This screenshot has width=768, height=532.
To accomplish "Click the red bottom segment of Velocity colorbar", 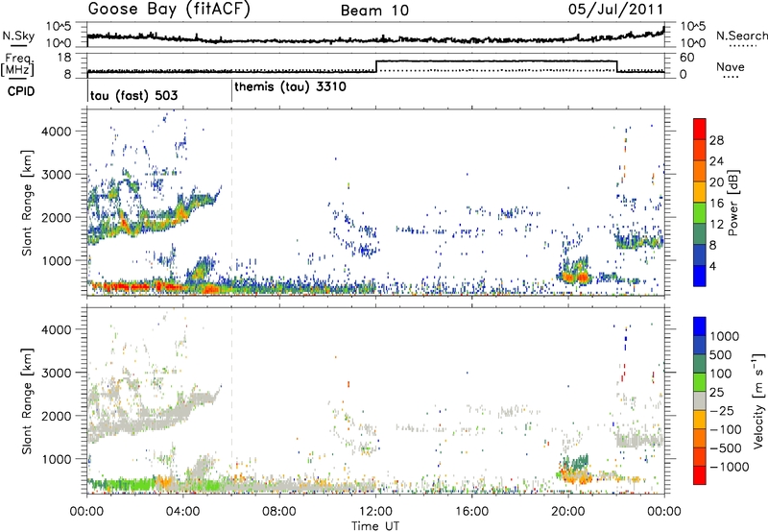I will pyautogui.click(x=700, y=475).
